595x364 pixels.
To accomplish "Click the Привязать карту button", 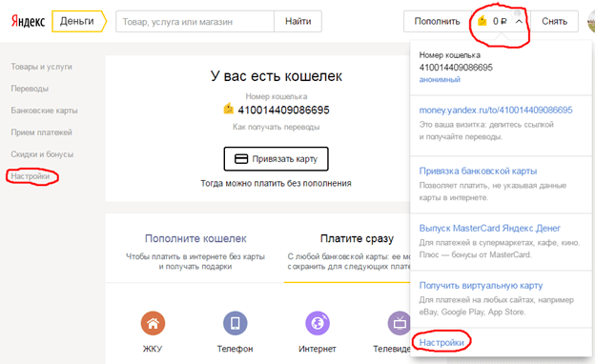I will (x=276, y=159).
